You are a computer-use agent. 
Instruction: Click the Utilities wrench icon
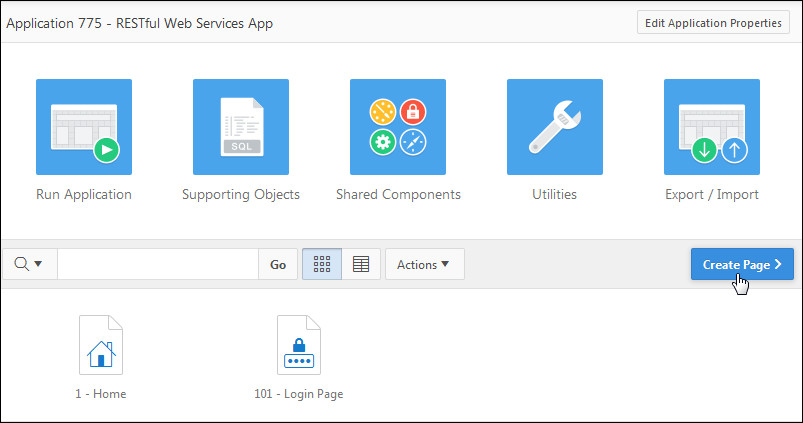[554, 127]
